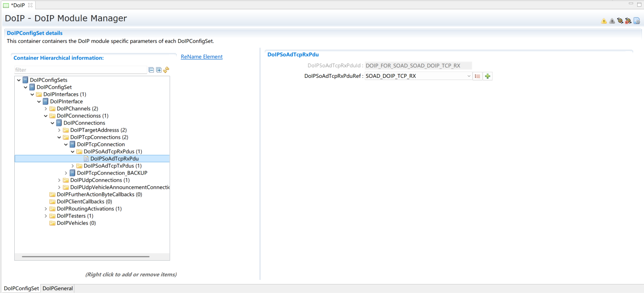Viewport: 644px width, 293px height.
Task: Click the gray warning triangle icon
Action: point(612,21)
